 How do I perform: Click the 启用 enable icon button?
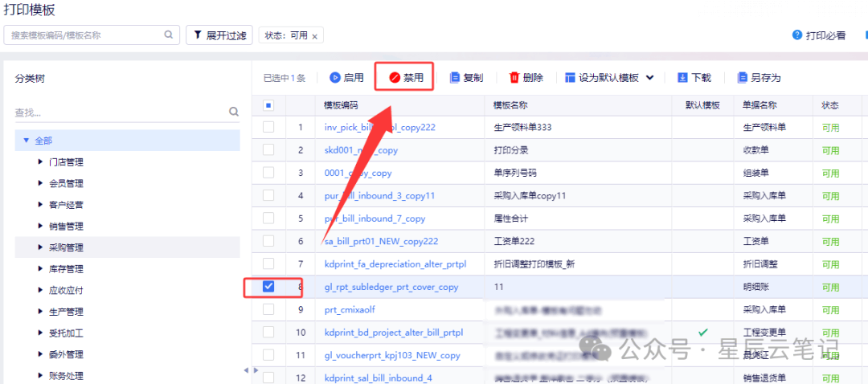coord(335,78)
